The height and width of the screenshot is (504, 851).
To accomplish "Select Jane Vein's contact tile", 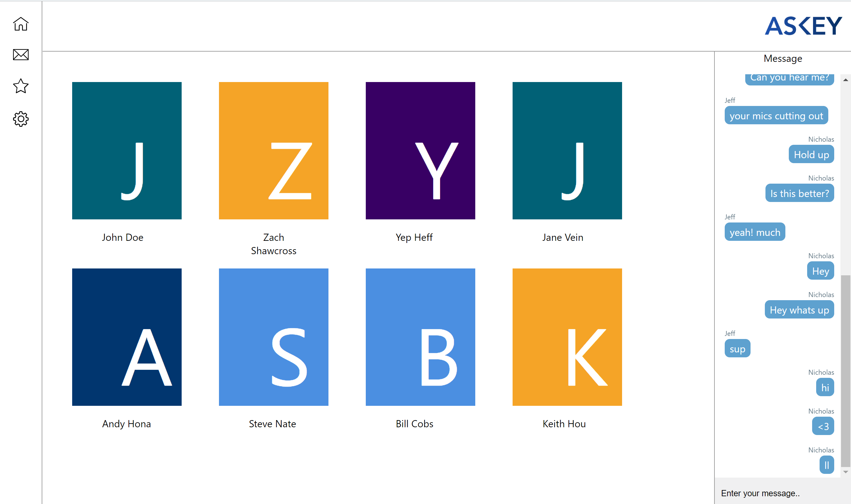I will pos(567,150).
